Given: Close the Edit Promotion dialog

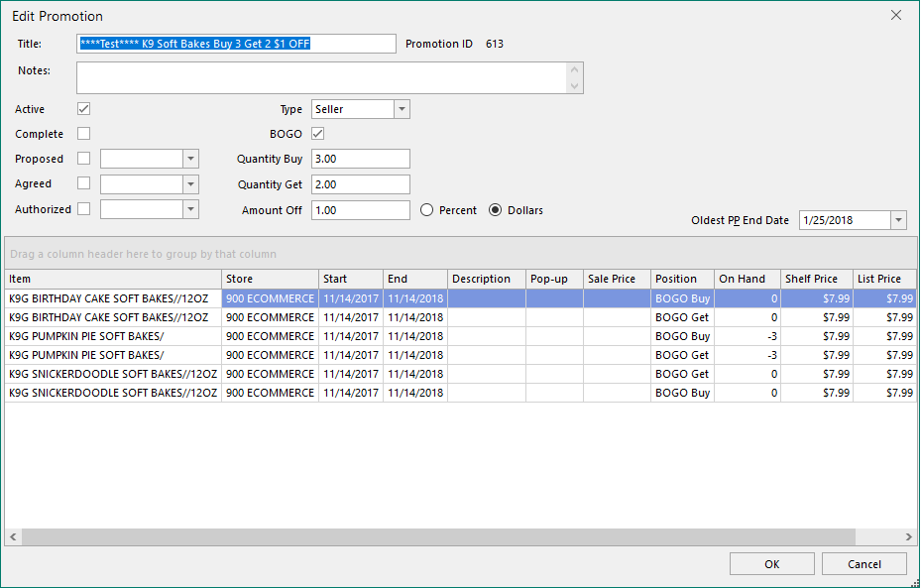Looking at the screenshot, I should click(x=896, y=15).
